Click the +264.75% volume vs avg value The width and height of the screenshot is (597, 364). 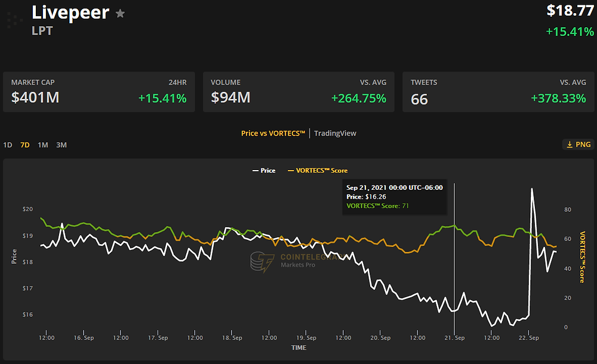click(x=359, y=98)
